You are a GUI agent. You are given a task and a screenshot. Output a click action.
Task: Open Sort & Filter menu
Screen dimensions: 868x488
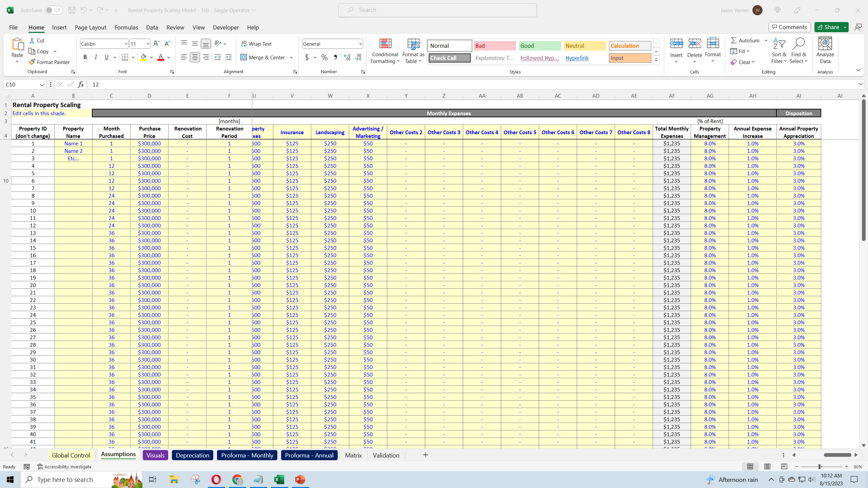[779, 50]
